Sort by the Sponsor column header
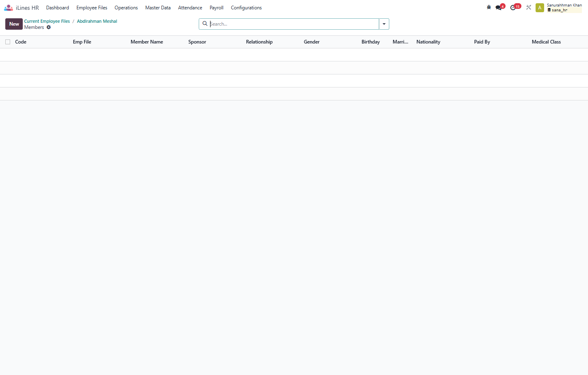This screenshot has height=375, width=588. click(x=197, y=42)
